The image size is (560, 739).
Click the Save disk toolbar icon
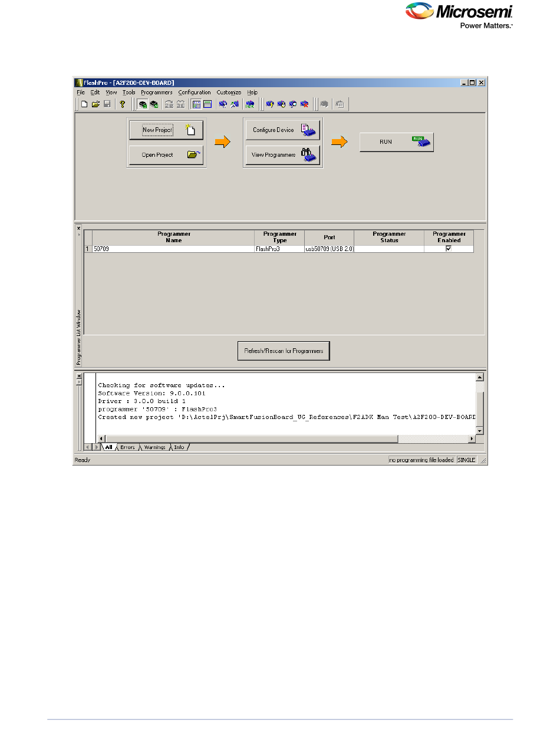107,104
